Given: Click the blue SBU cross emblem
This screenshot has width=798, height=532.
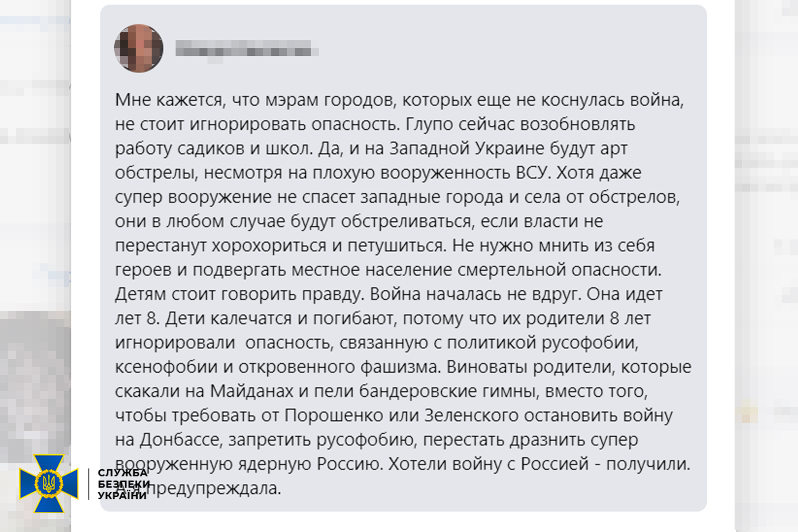Looking at the screenshot, I should 49,483.
